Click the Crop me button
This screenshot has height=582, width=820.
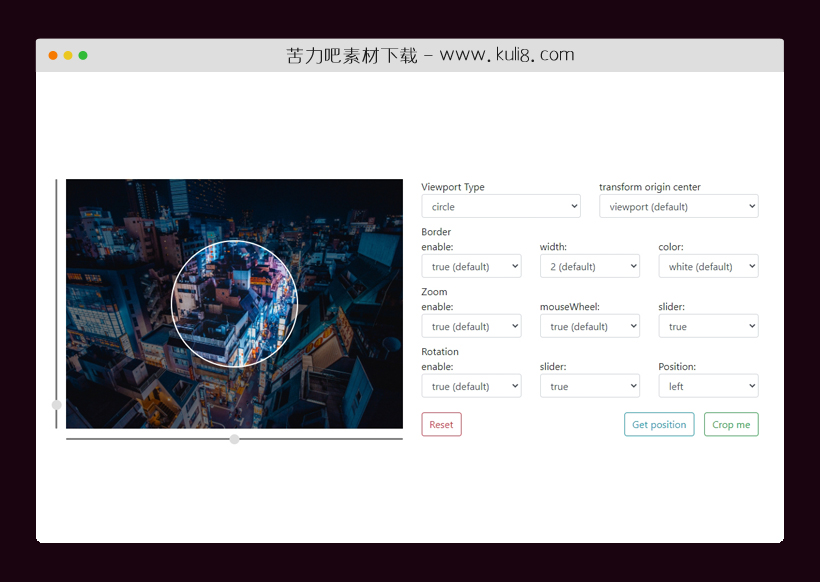(x=731, y=424)
